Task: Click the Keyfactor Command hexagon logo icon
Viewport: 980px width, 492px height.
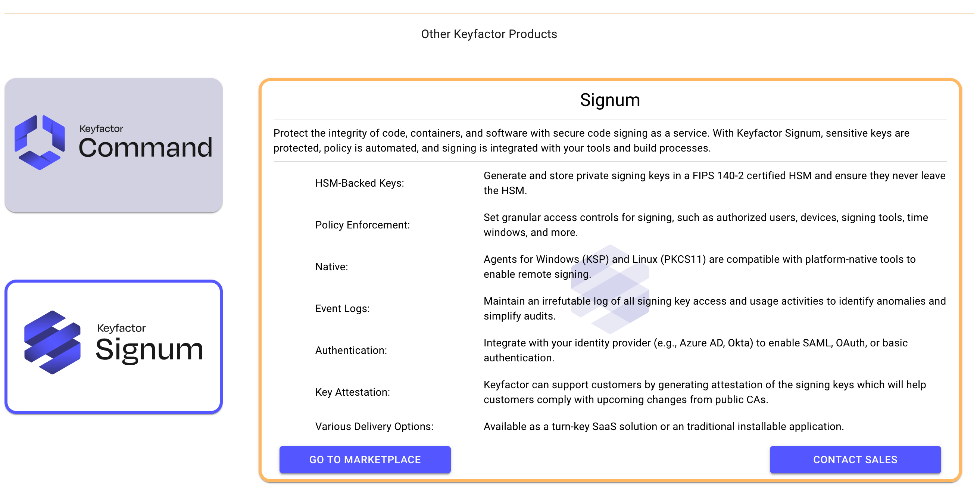Action: pyautogui.click(x=40, y=143)
